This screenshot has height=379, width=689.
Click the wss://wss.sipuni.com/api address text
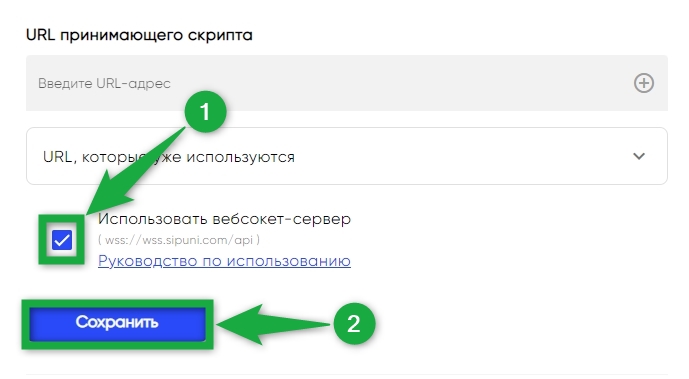(179, 240)
